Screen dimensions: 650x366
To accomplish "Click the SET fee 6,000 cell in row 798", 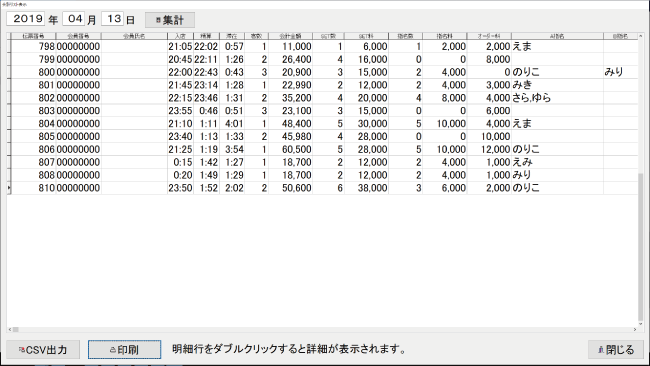I will click(366, 46).
